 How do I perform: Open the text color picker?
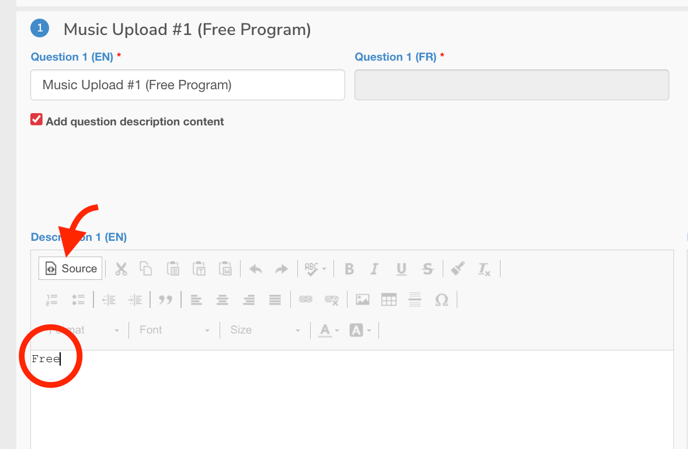point(328,330)
